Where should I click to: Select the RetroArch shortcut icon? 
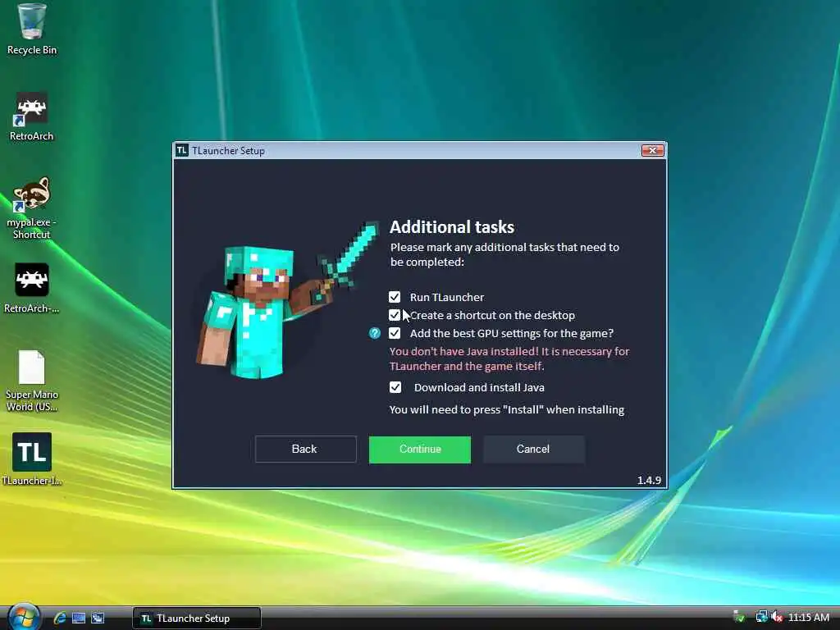31,116
